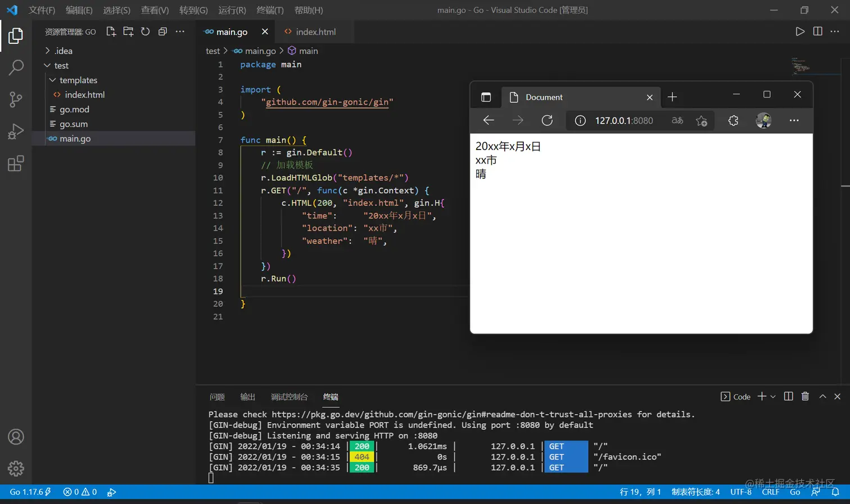Run the Go file with play button

tap(799, 31)
